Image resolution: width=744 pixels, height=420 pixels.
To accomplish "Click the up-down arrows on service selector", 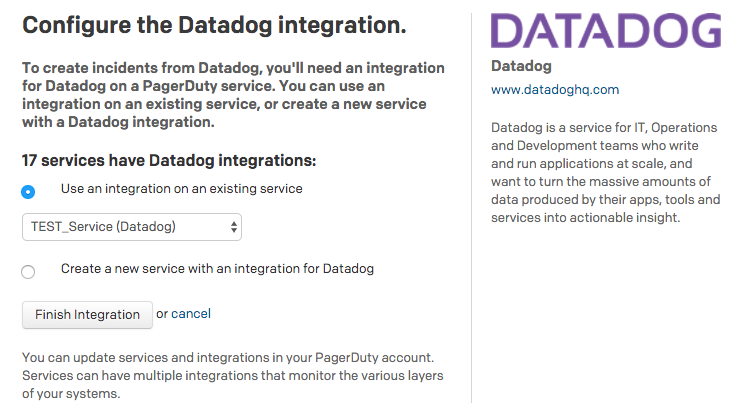I will tap(233, 227).
